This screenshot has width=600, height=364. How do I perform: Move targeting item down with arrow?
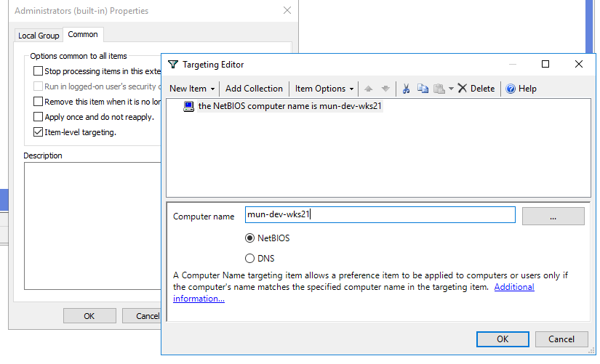pos(385,89)
